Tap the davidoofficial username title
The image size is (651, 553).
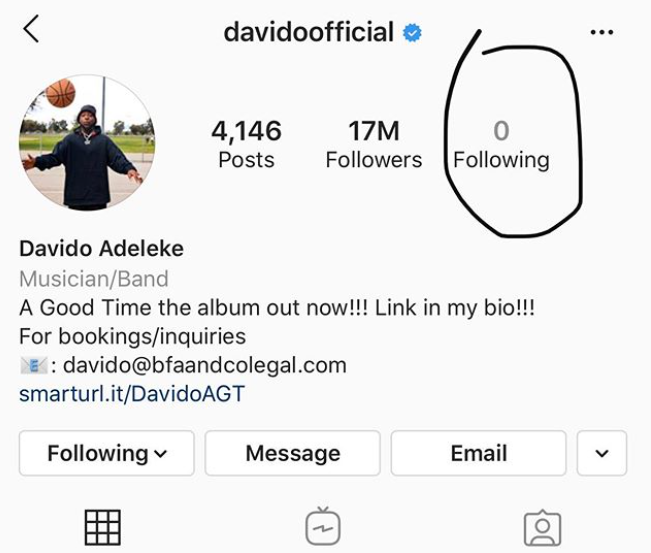(x=308, y=32)
